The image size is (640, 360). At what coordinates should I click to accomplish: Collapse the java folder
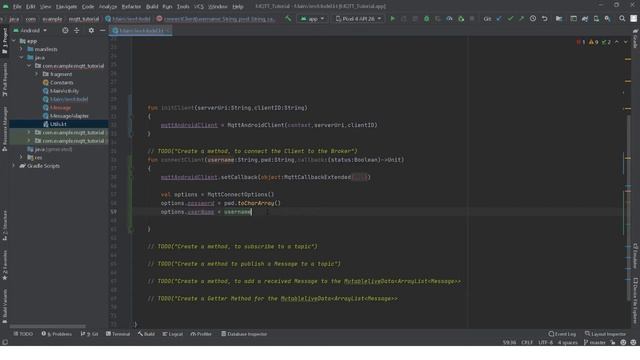[x=21, y=58]
